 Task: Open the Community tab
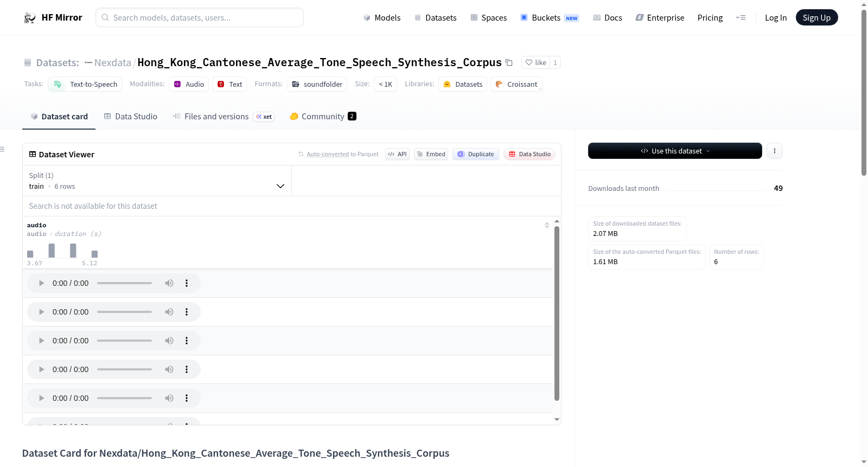pos(323,117)
